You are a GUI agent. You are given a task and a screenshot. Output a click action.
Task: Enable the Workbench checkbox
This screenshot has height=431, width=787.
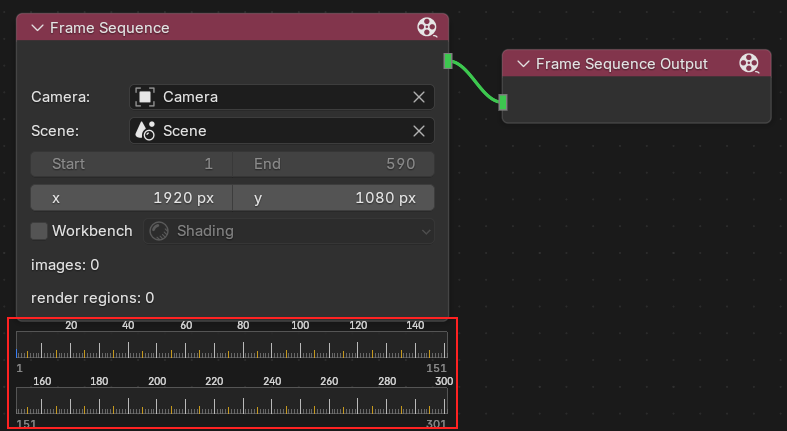coord(39,231)
